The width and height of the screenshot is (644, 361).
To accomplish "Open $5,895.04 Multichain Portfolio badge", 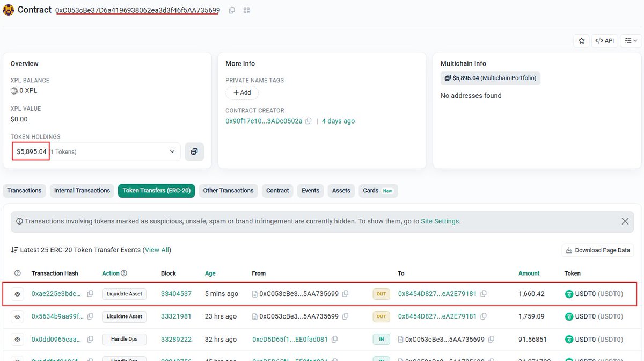I will [491, 78].
